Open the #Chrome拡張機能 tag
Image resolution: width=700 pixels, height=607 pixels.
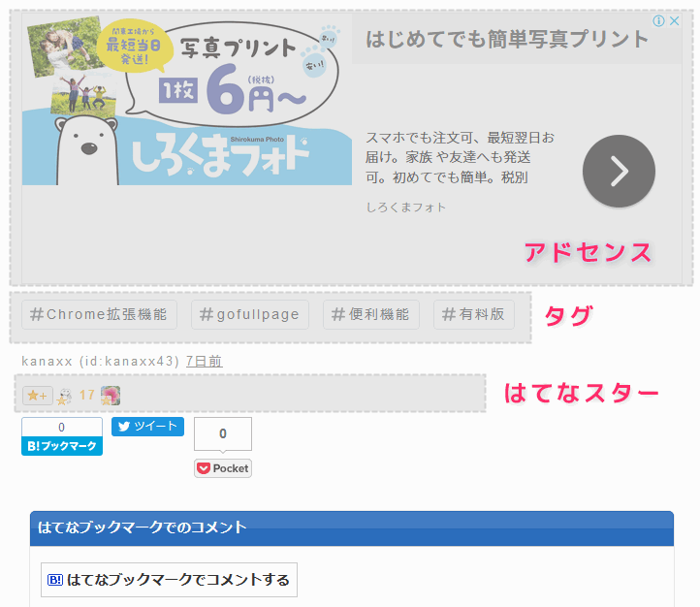[99, 315]
